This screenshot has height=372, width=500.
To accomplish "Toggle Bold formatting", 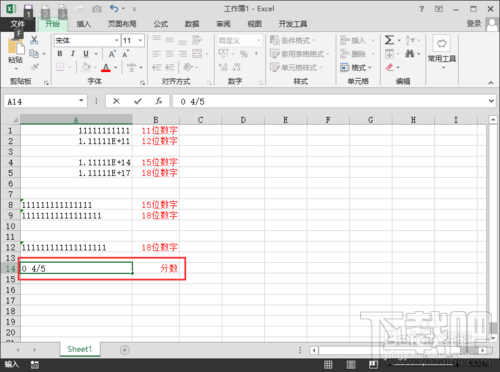I will click(60, 54).
